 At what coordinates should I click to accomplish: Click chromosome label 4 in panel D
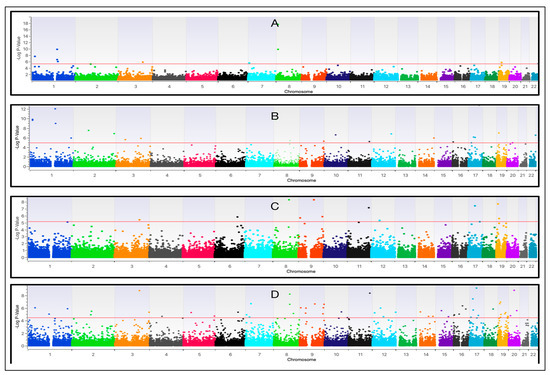[166, 354]
